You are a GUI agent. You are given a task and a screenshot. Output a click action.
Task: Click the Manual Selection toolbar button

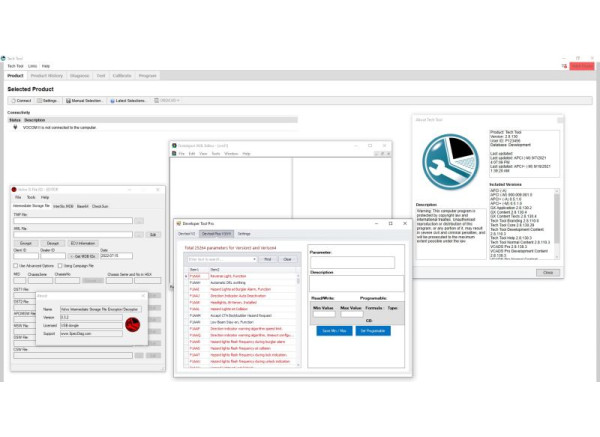(x=84, y=101)
